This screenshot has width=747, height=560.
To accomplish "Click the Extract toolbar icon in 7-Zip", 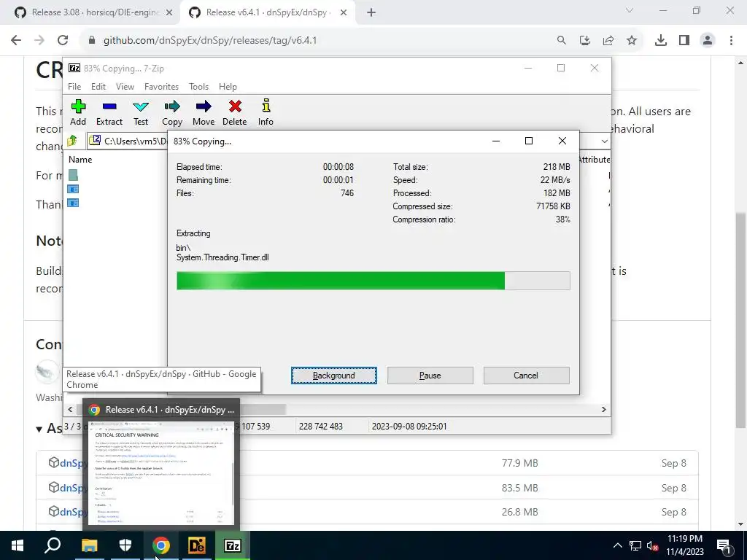I will (x=109, y=112).
